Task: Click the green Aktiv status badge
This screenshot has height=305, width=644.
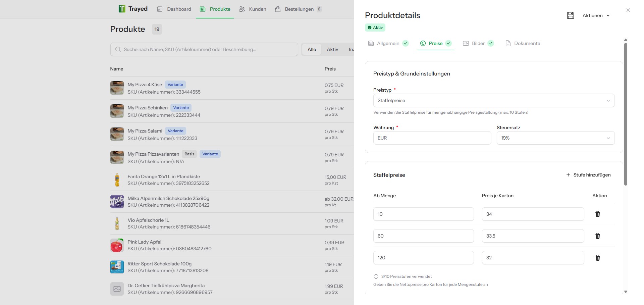Action: (375, 28)
